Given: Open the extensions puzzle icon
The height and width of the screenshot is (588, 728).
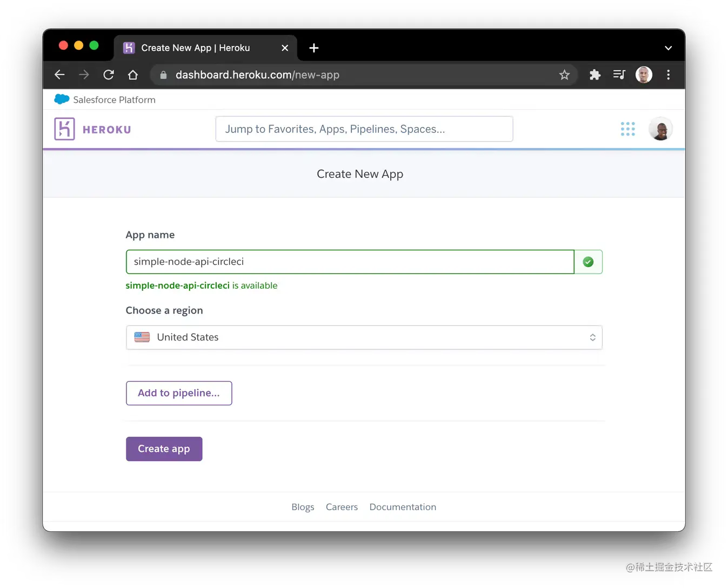Looking at the screenshot, I should click(x=595, y=75).
